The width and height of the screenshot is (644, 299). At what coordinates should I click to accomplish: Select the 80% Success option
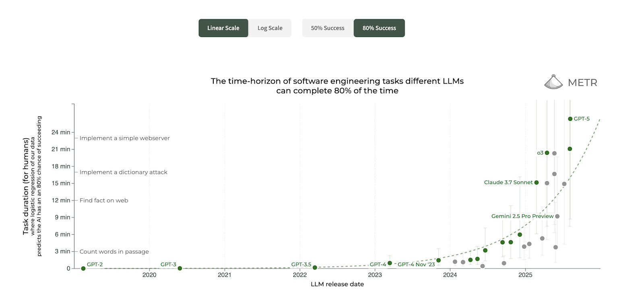point(379,28)
